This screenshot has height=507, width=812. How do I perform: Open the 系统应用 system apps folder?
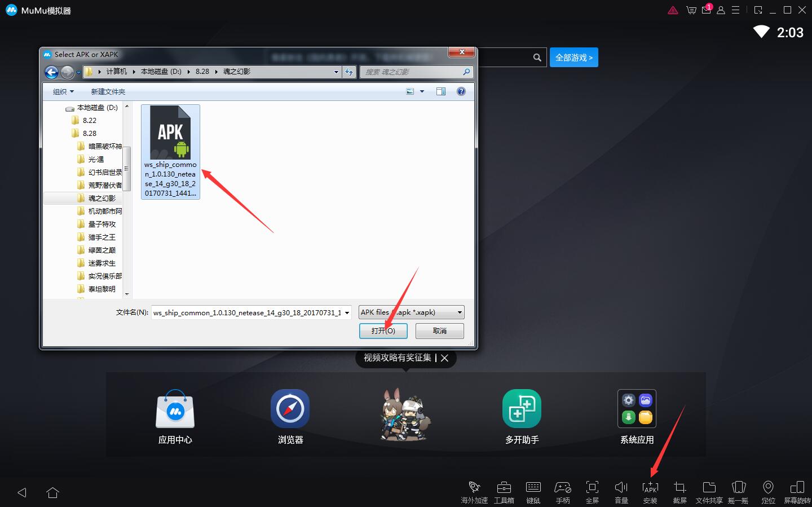(637, 417)
